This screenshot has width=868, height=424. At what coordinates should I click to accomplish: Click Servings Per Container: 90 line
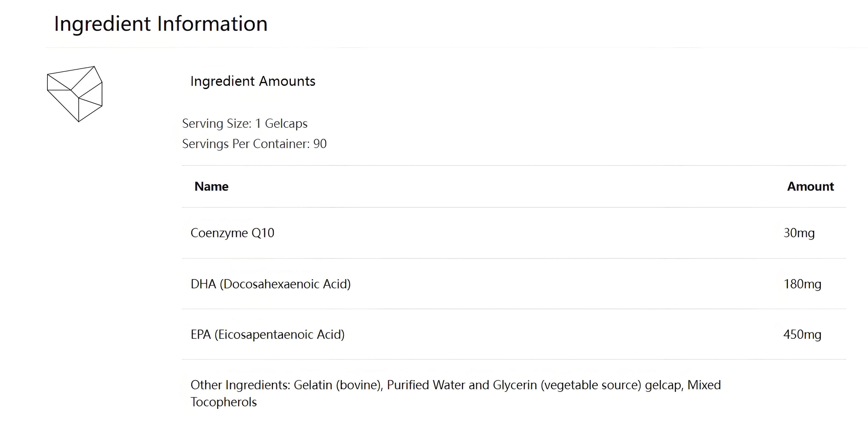pos(254,144)
